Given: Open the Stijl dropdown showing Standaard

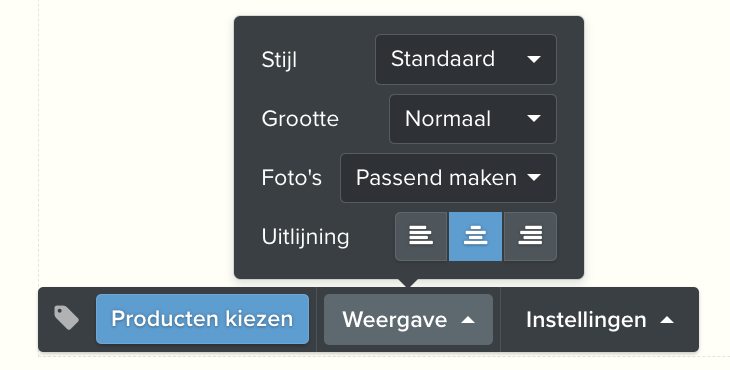Looking at the screenshot, I should (466, 59).
